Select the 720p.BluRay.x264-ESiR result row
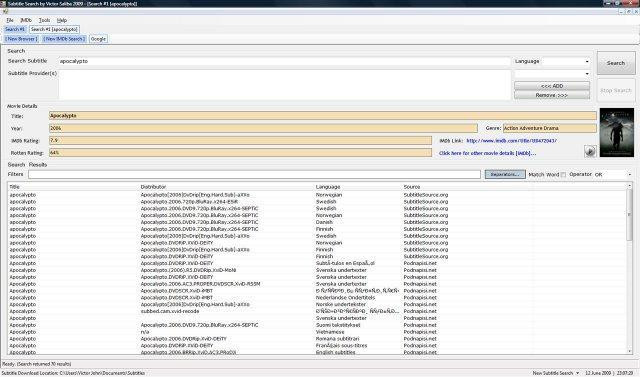Viewport: 640px width, 377px height. (x=317, y=202)
